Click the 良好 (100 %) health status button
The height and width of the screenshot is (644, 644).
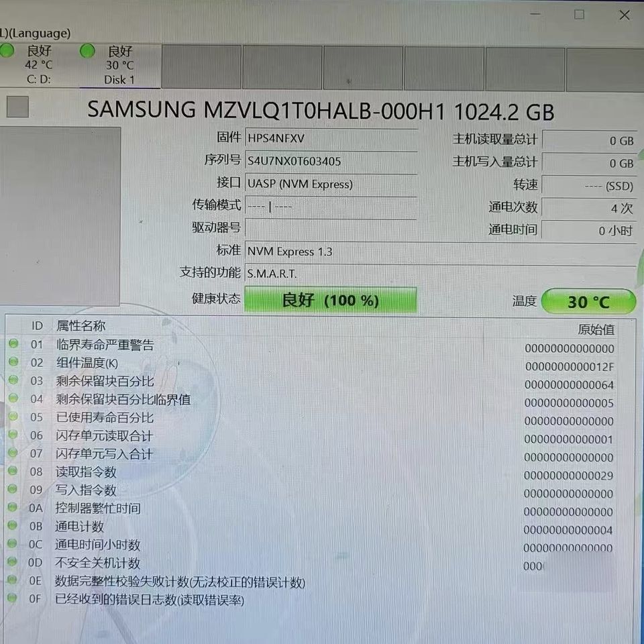point(330,300)
